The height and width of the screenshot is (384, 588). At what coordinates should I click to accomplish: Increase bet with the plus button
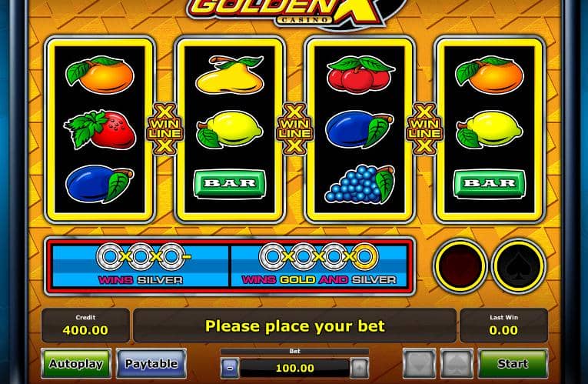point(359,368)
